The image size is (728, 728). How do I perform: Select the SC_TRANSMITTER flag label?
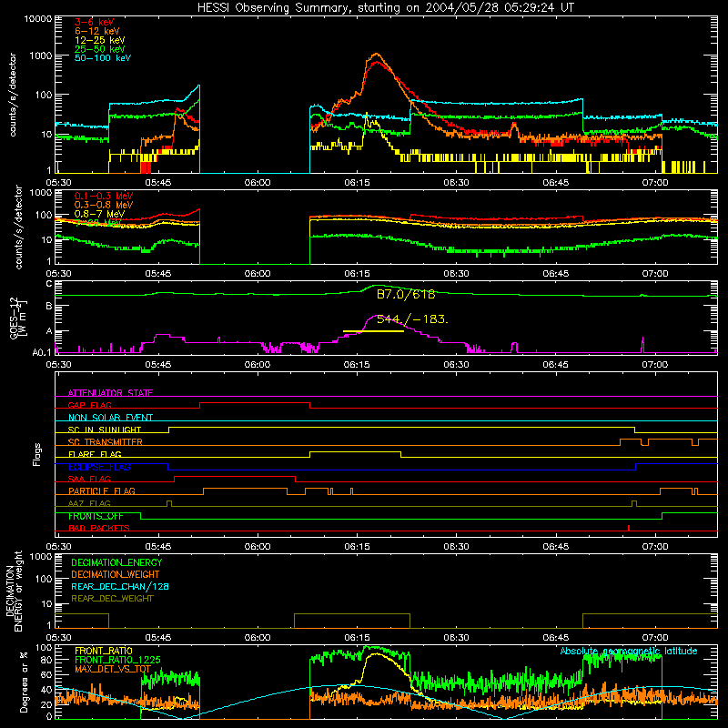coord(106,442)
